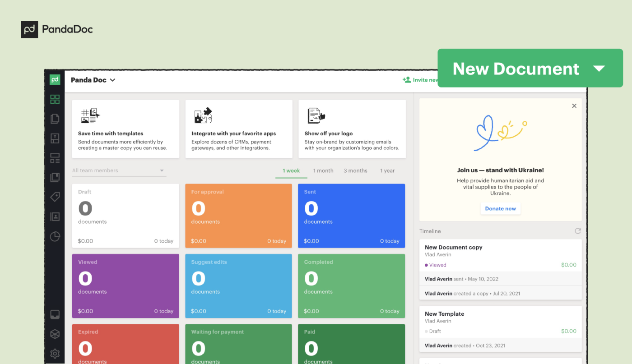
Task: Open the light blue Suggest edits tile
Action: (x=239, y=286)
